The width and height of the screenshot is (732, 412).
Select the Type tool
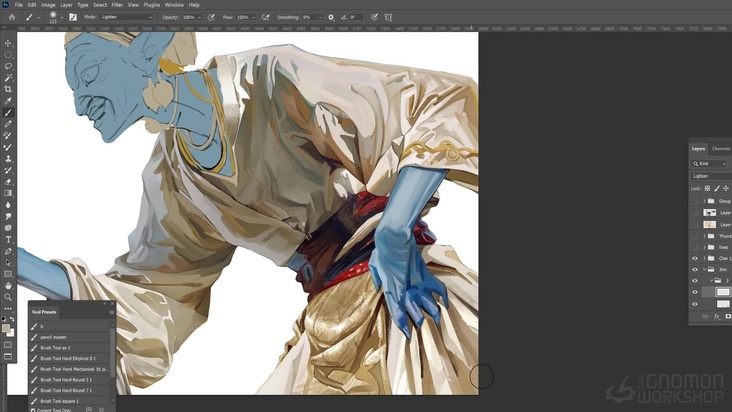[8, 239]
